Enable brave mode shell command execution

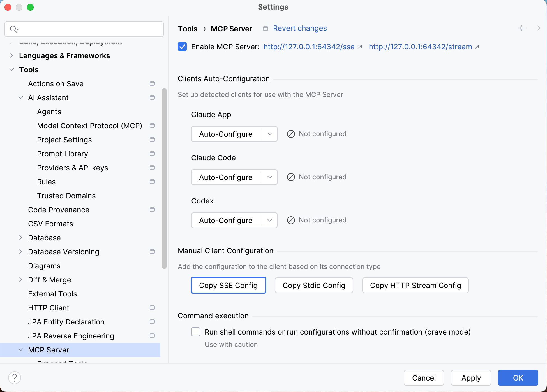point(196,332)
